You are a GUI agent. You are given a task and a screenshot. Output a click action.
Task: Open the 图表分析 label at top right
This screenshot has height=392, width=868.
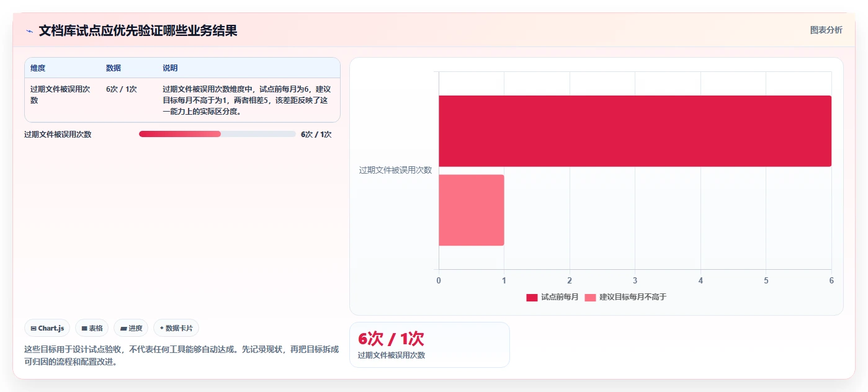coord(826,30)
